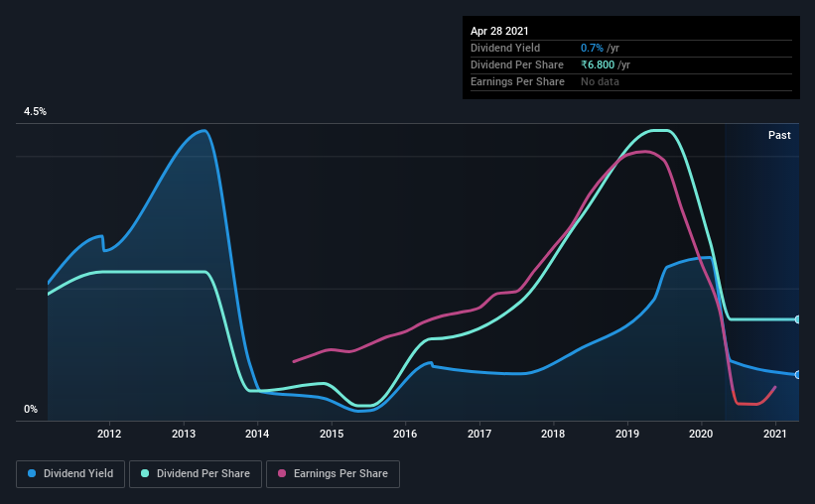The height and width of the screenshot is (504, 815).
Task: Click the 0% y-axis label
Action: pyautogui.click(x=31, y=410)
